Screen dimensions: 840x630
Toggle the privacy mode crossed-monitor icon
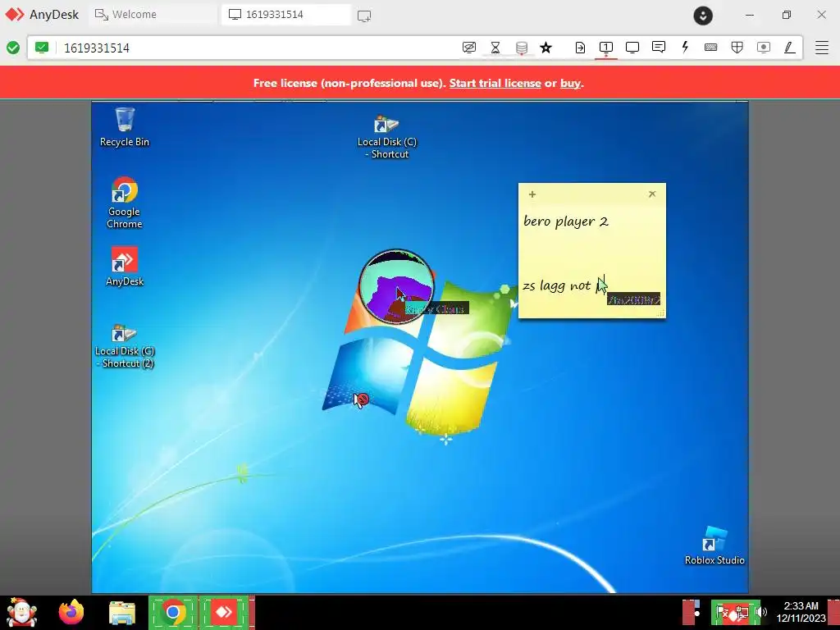tap(468, 48)
